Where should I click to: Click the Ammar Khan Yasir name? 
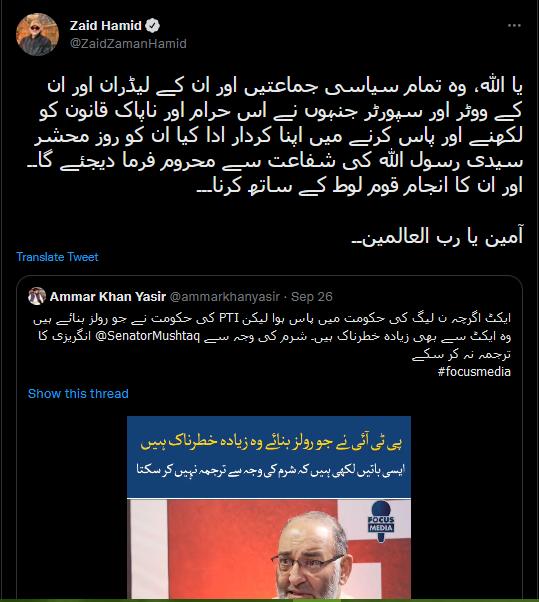click(x=108, y=296)
